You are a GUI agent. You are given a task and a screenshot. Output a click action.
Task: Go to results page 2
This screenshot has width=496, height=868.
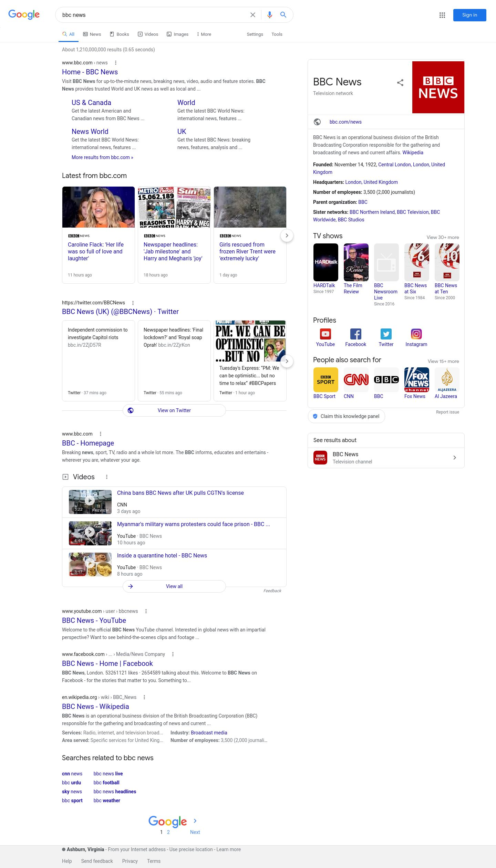click(168, 832)
